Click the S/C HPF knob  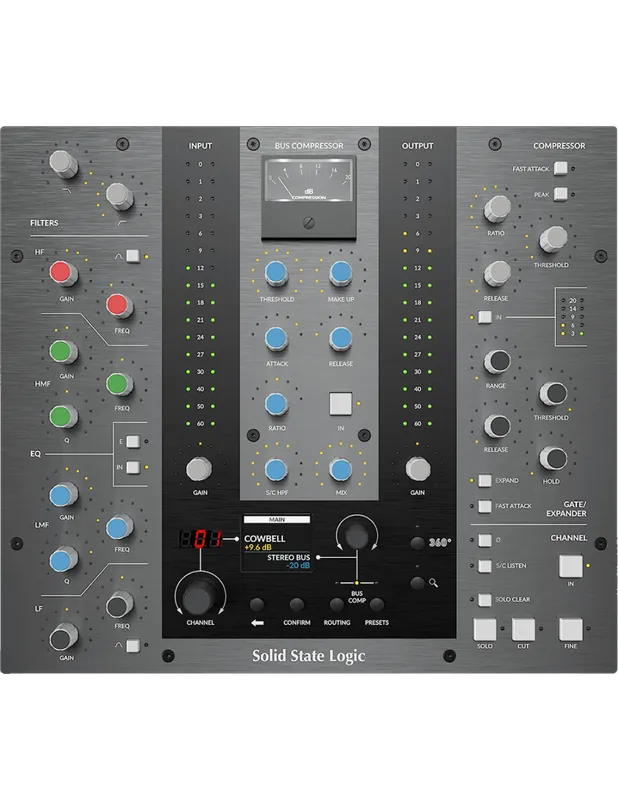coord(276,469)
